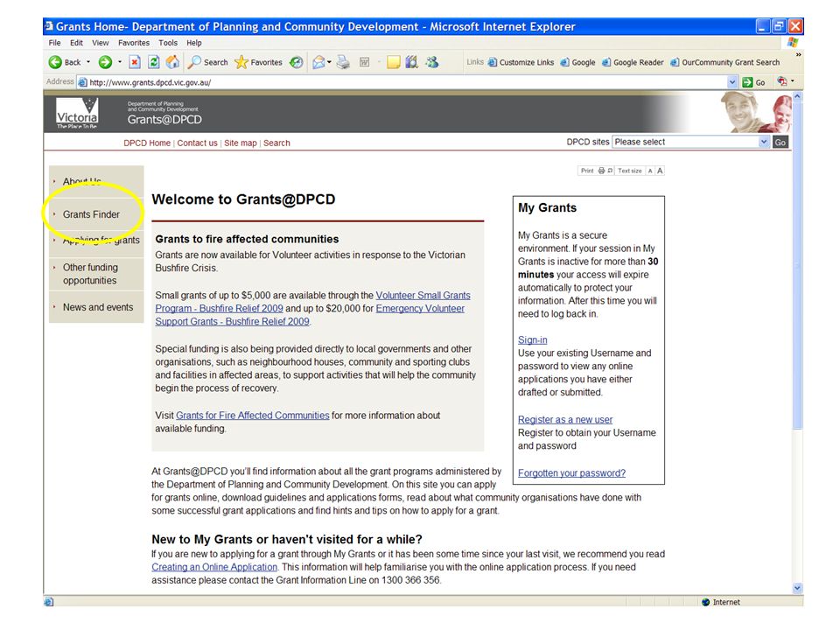The width and height of the screenshot is (840, 630).
Task: Open Grants for Fire Affected Communities link
Action: tap(252, 415)
